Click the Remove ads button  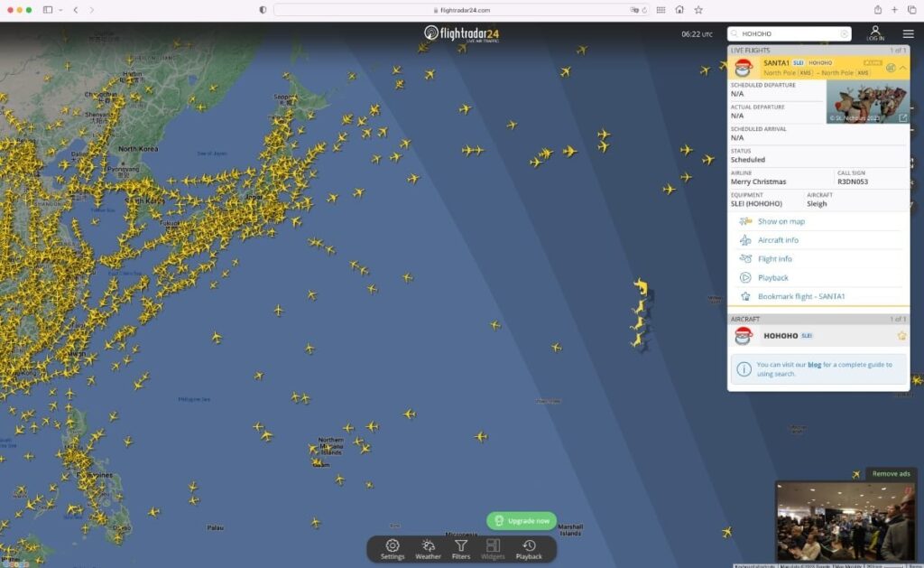[x=891, y=473]
